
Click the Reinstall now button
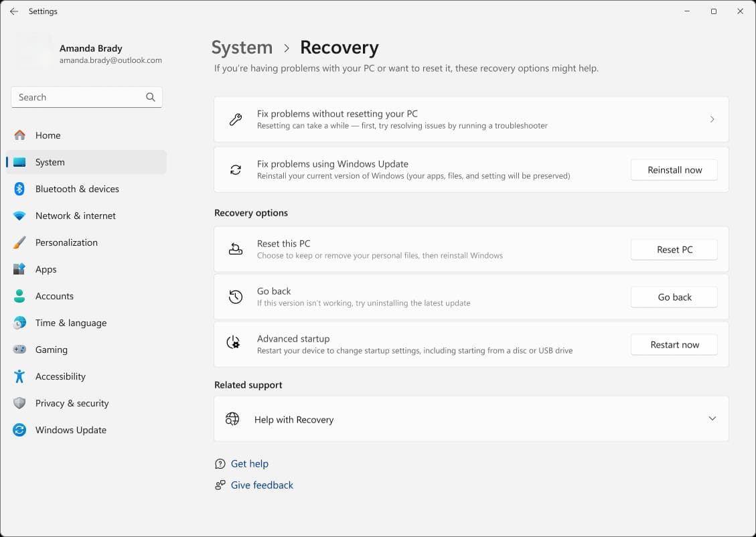point(674,169)
